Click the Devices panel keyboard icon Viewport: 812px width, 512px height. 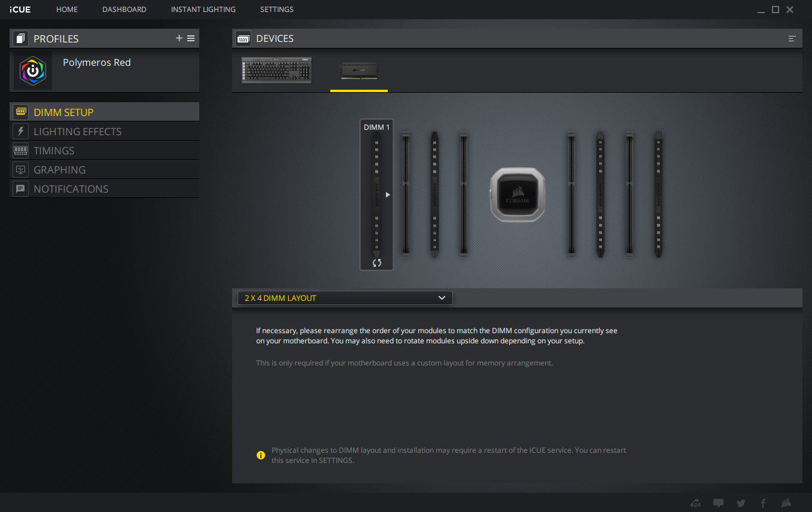pos(243,39)
